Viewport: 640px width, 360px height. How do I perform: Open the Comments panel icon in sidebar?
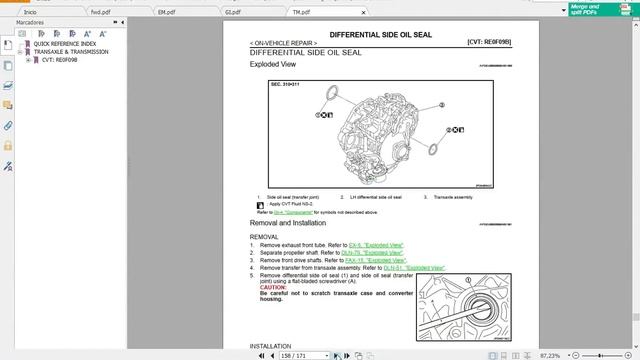coord(8,105)
